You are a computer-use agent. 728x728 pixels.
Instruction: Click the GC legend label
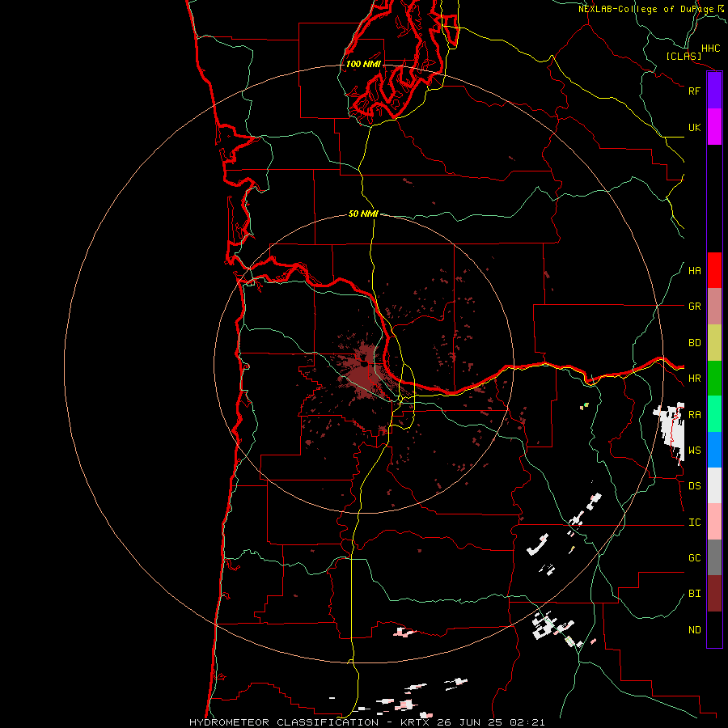click(x=694, y=558)
